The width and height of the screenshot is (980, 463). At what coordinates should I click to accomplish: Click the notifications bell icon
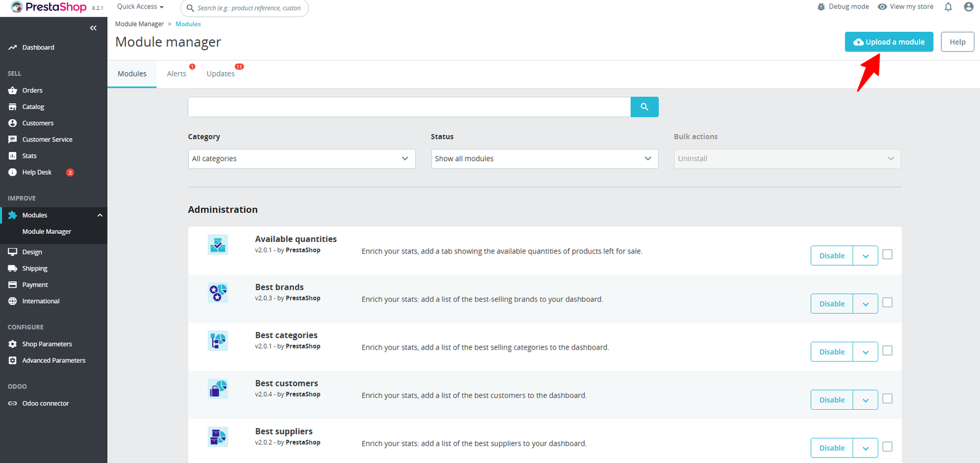[948, 7]
